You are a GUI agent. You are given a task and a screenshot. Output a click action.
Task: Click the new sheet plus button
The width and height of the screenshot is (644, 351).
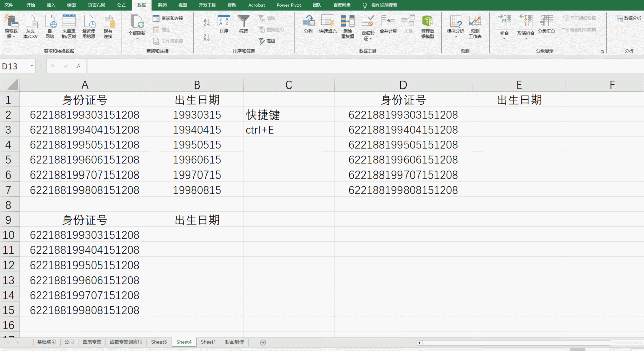click(x=263, y=342)
